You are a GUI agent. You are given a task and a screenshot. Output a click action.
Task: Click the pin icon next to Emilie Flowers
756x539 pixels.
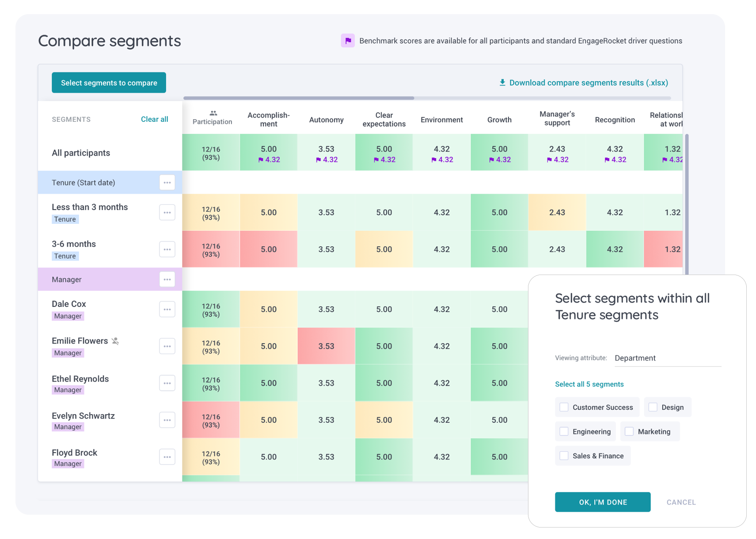click(x=115, y=340)
